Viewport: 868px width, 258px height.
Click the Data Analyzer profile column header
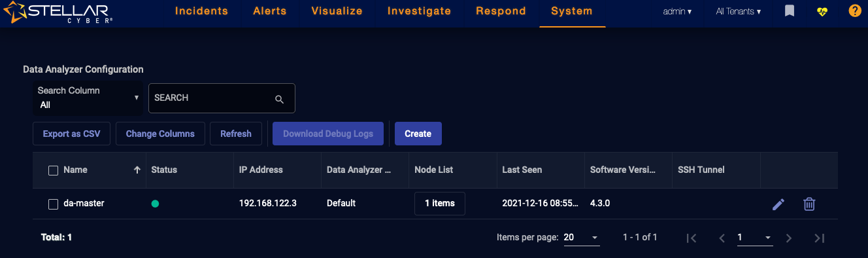pos(359,170)
